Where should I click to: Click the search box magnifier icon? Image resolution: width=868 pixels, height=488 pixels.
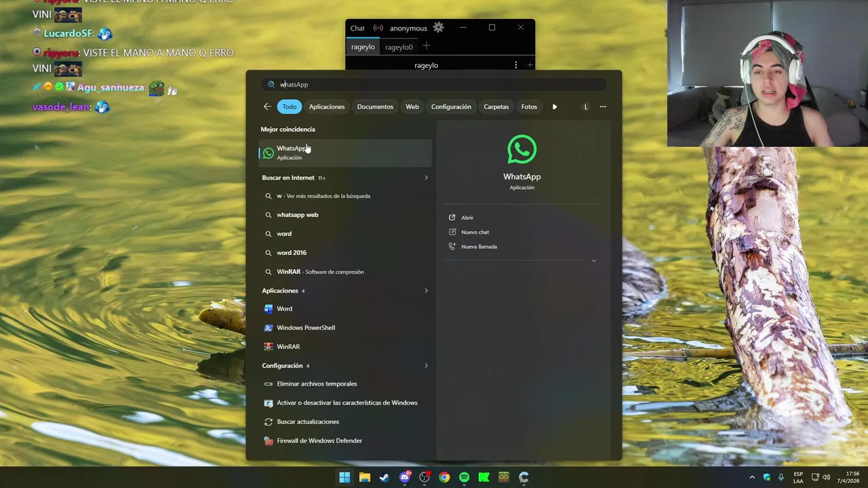click(x=271, y=85)
